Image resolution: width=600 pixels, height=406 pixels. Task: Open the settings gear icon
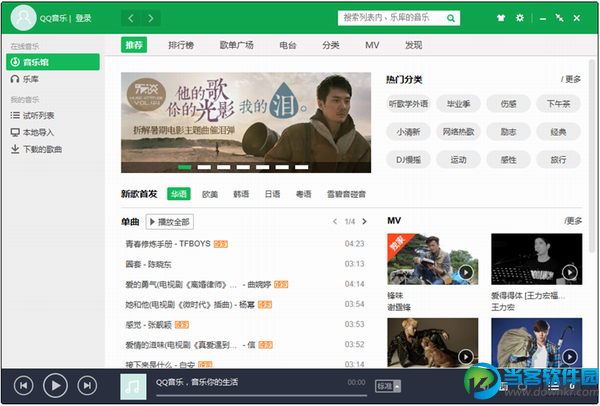[520, 18]
